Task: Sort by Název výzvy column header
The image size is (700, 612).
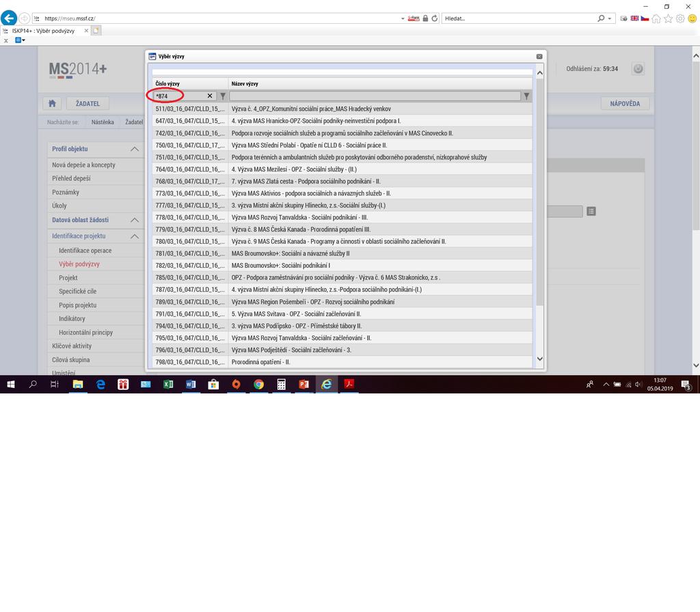Action: point(245,83)
